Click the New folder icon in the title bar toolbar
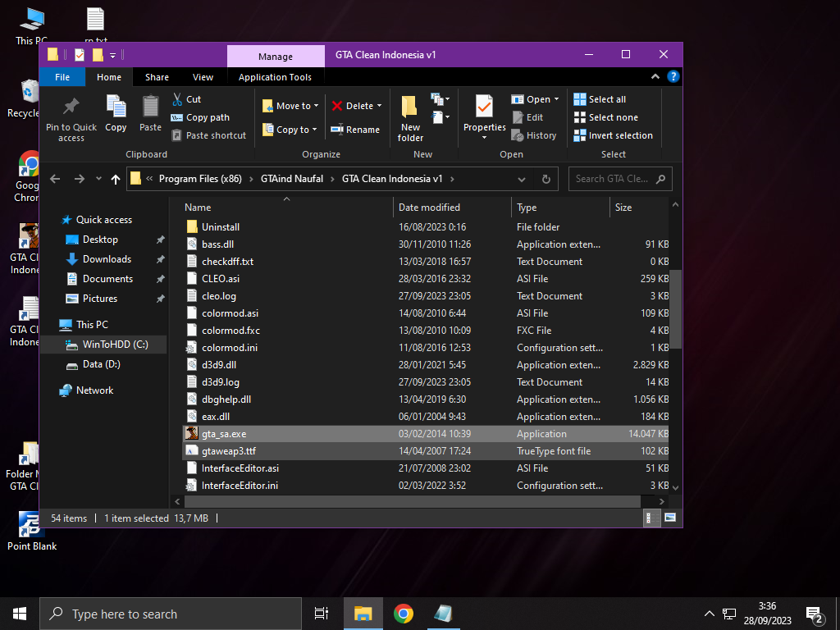The width and height of the screenshot is (840, 630). (x=98, y=55)
